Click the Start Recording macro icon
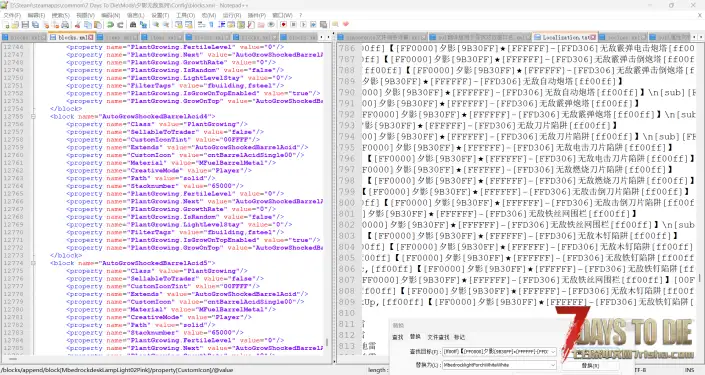This screenshot has height=375, width=705. (283, 25)
